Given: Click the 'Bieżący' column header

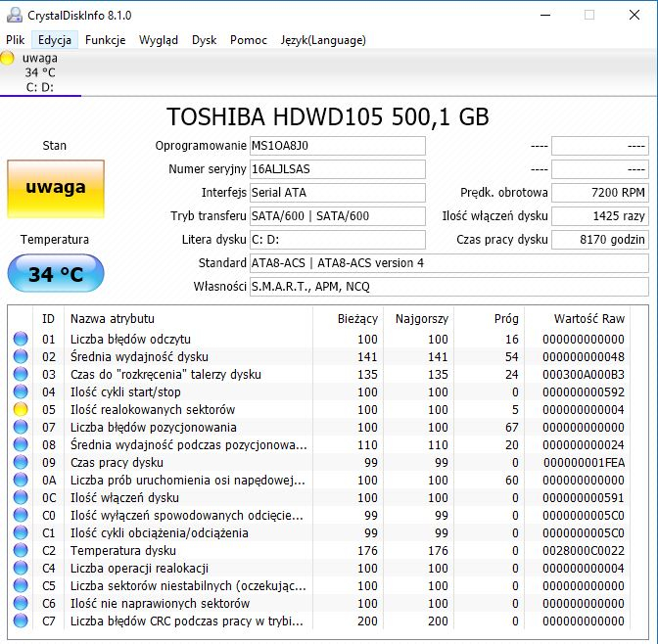Looking at the screenshot, I should 348,319.
